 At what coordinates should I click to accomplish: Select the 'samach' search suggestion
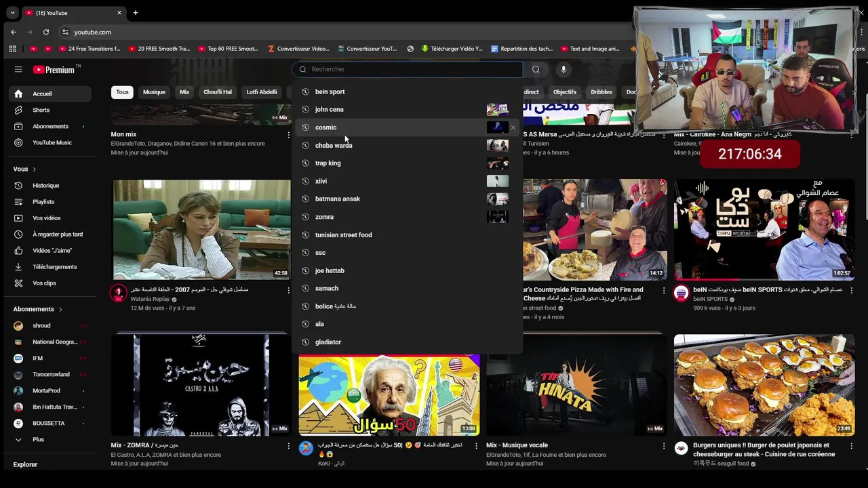(407, 288)
